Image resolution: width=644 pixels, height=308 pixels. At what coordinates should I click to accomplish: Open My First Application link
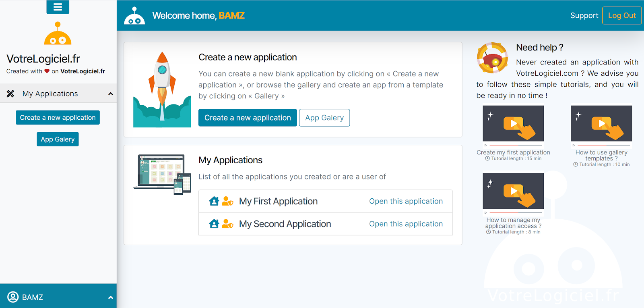(x=406, y=201)
